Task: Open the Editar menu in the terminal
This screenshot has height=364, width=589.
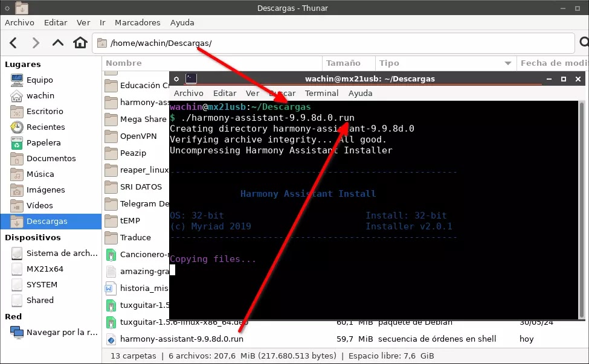Action: click(225, 93)
